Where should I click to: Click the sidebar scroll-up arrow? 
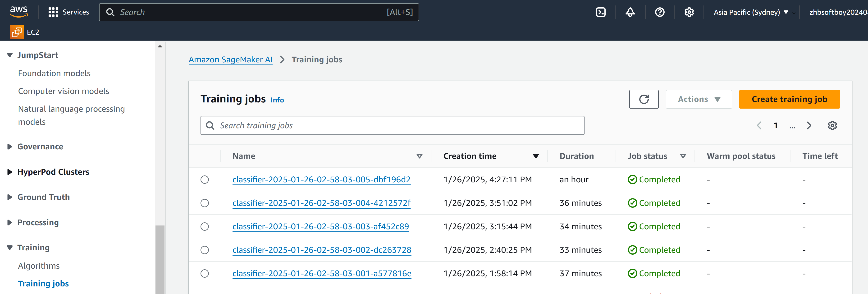coord(160,46)
